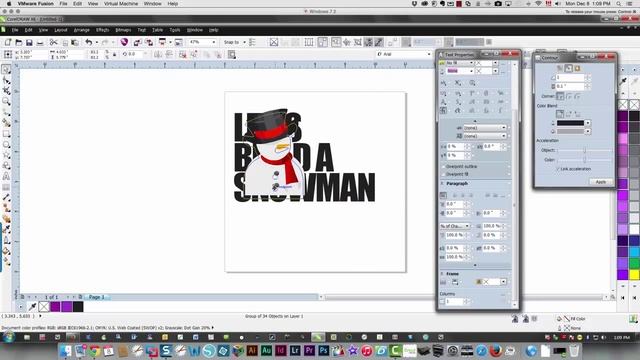Select mitered corner option in Contour panel
The height and width of the screenshot is (360, 640).
[x=560, y=96]
